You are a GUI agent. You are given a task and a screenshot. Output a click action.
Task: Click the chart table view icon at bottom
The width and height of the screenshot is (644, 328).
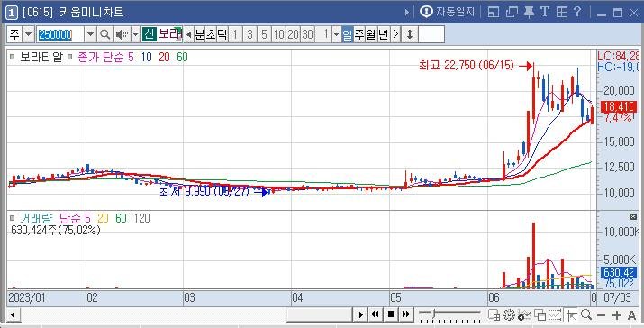[x=494, y=315]
